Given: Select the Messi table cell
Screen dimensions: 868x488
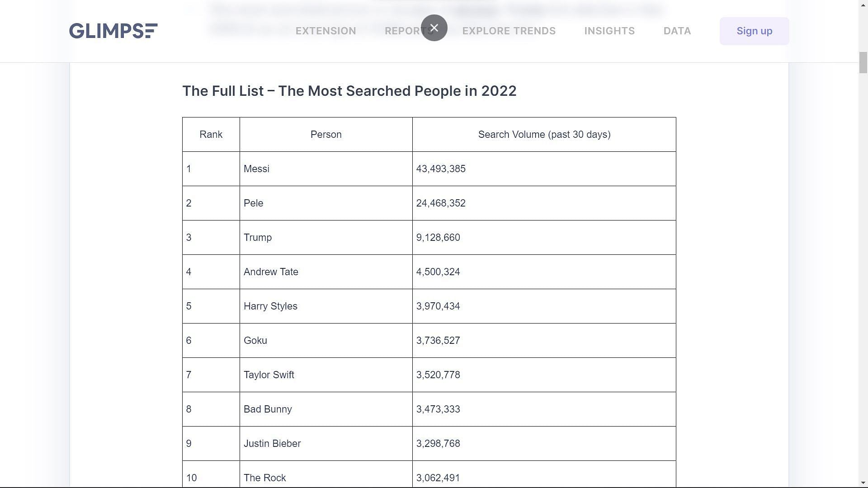Looking at the screenshot, I should pyautogui.click(x=326, y=169).
